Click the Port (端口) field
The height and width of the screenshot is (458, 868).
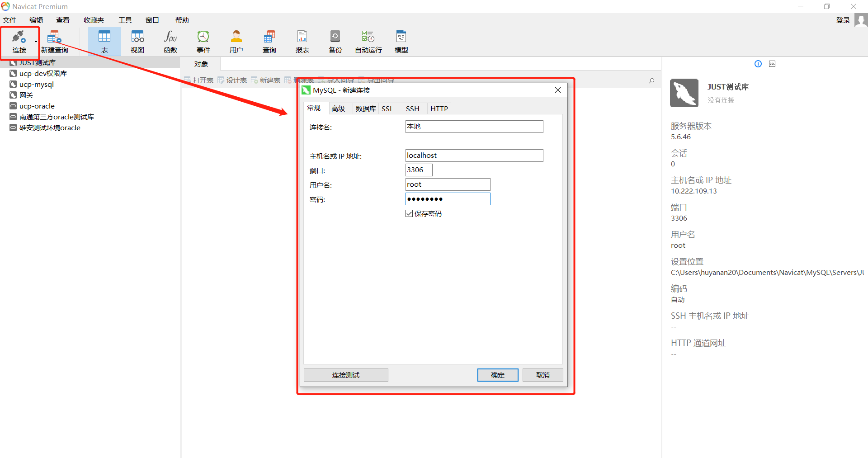(419, 170)
